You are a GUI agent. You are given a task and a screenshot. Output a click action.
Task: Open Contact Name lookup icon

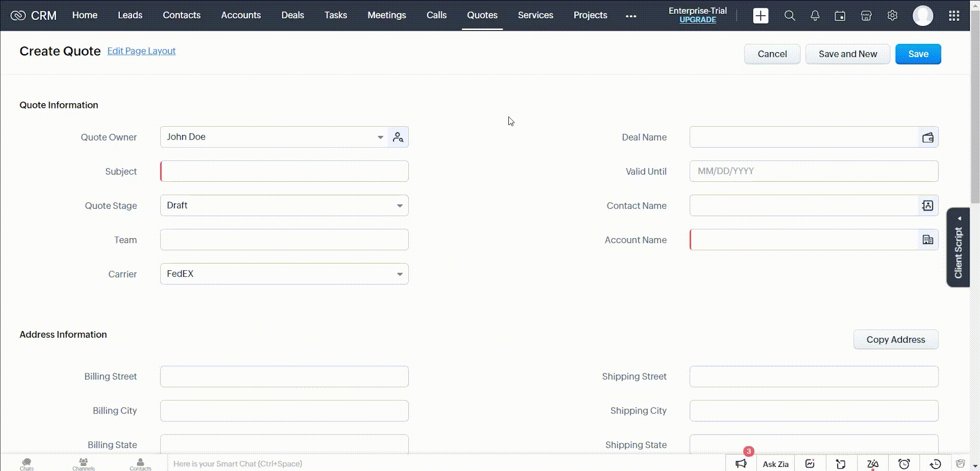[x=927, y=205]
